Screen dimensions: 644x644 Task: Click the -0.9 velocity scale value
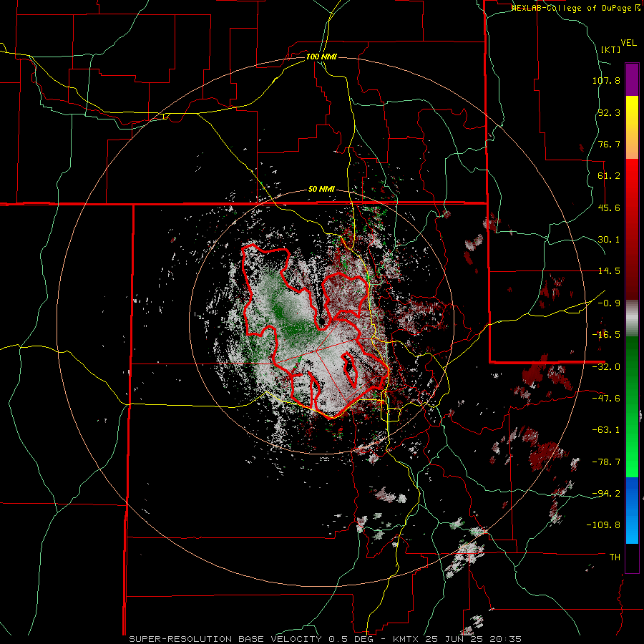coord(609,303)
